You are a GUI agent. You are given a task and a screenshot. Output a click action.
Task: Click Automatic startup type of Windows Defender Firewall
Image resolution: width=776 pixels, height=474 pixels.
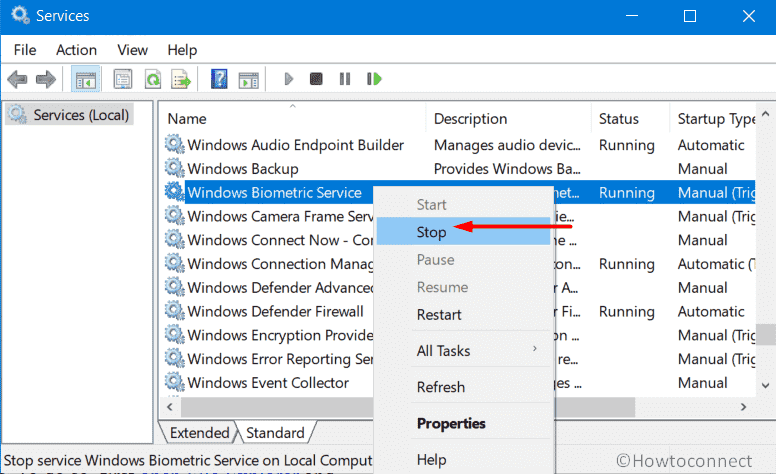tap(711, 311)
